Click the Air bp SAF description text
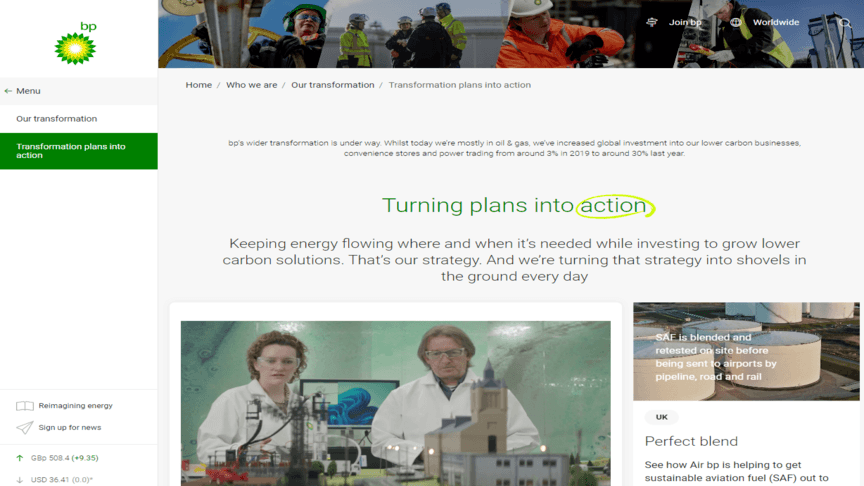The height and width of the screenshot is (486, 864). 737,472
